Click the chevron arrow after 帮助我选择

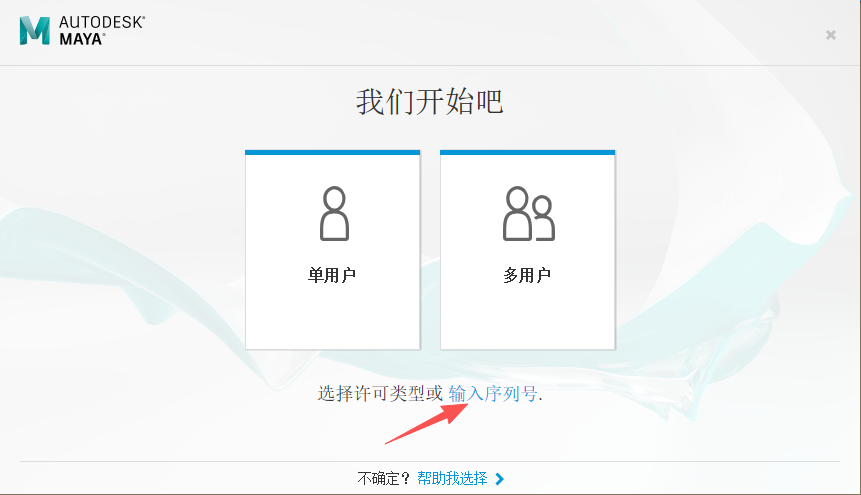coord(499,479)
